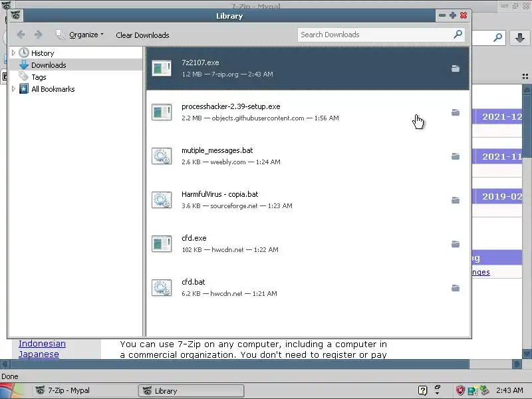
Task: Click the browser horizontal scrollbar
Action: [239, 364]
